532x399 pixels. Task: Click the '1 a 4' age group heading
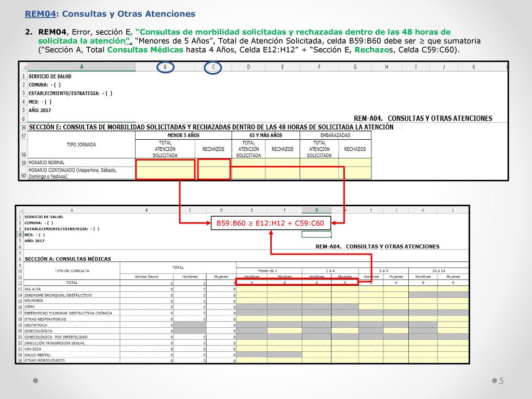click(330, 271)
